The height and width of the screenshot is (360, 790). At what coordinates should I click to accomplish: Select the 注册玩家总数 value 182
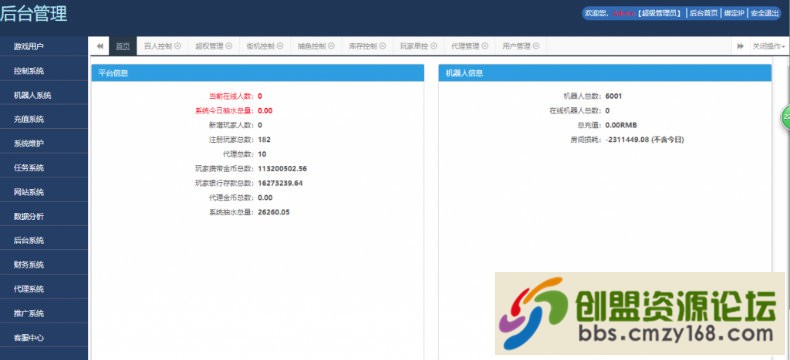tap(264, 139)
